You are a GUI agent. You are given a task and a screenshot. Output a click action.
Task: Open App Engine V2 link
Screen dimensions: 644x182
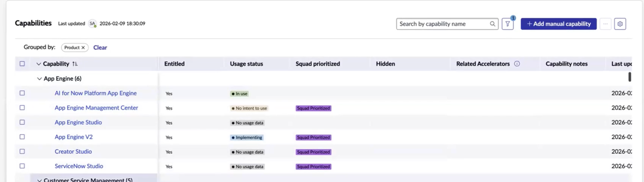pos(74,137)
